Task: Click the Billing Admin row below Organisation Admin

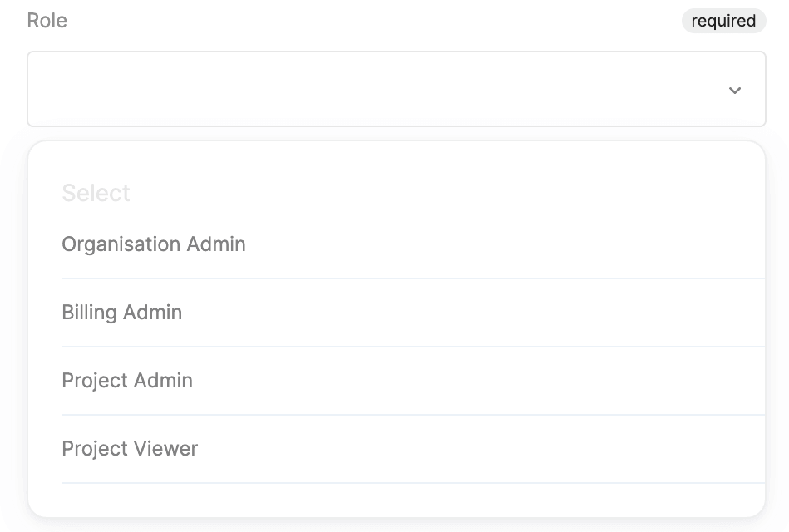Action: (x=122, y=313)
